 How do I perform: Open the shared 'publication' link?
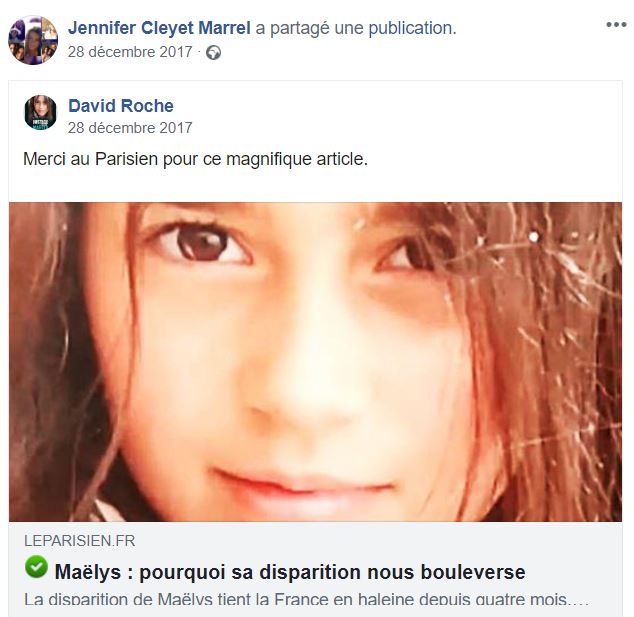pos(412,28)
